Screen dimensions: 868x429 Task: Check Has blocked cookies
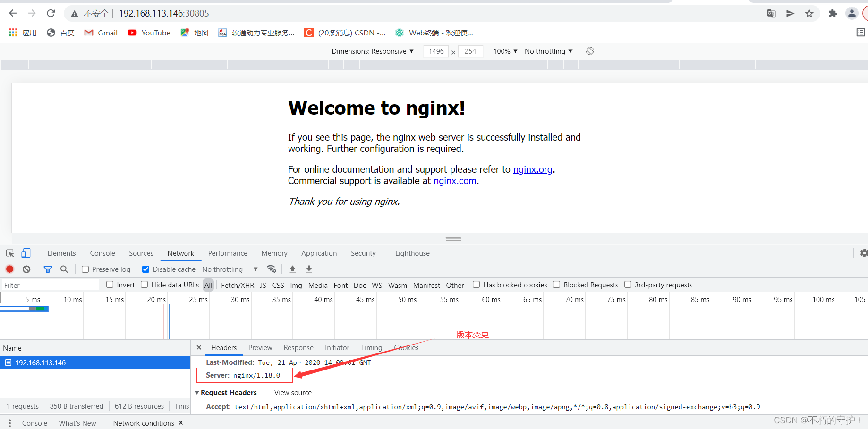477,285
